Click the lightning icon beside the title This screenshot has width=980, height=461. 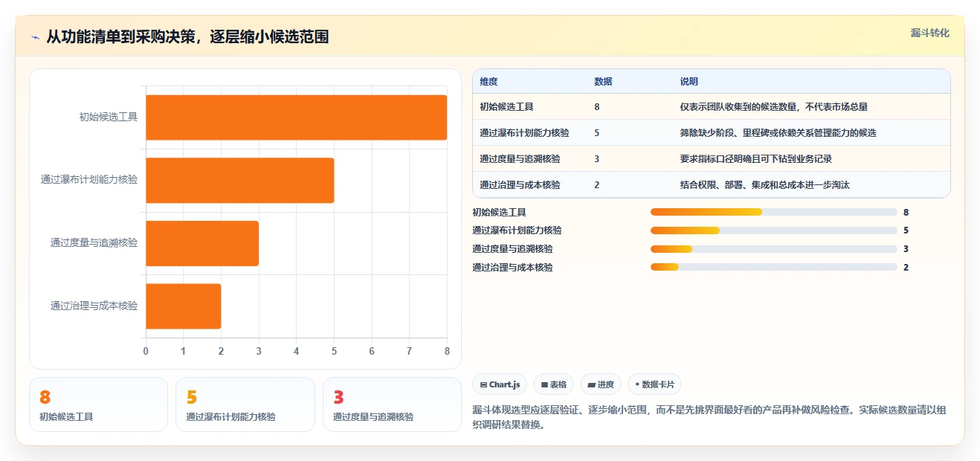coord(35,37)
